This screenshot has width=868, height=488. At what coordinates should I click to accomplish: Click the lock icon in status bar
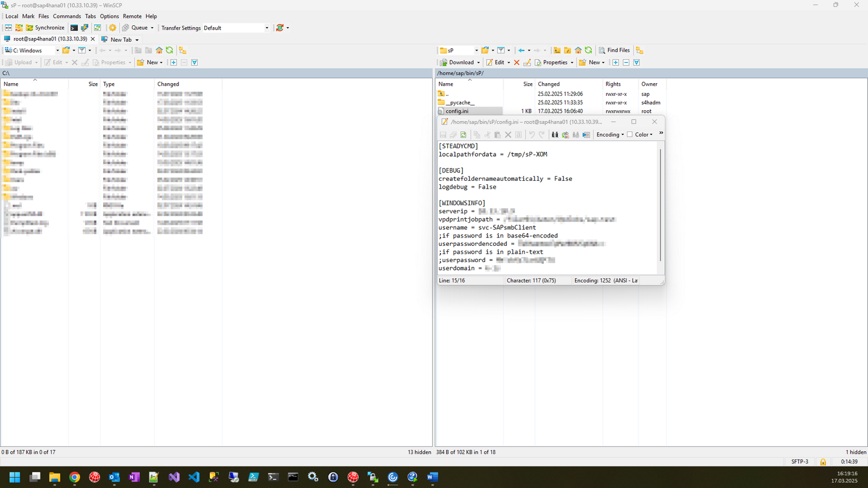pyautogui.click(x=823, y=462)
